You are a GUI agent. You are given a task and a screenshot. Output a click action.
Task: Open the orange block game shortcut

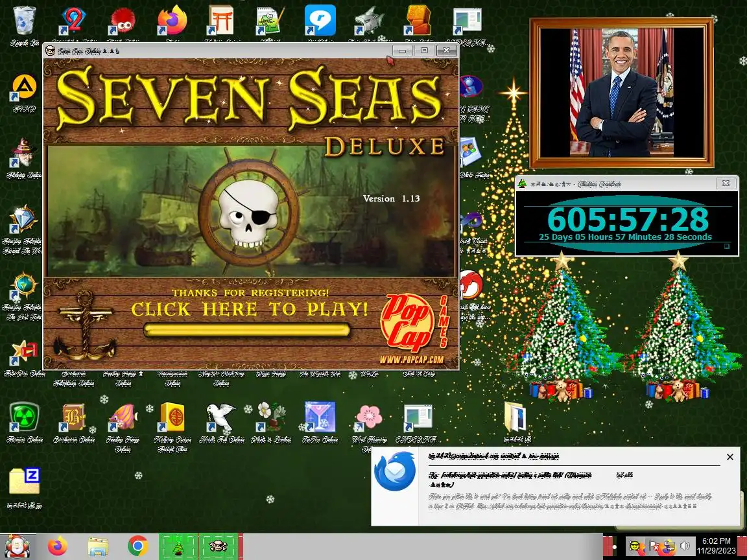point(417,21)
